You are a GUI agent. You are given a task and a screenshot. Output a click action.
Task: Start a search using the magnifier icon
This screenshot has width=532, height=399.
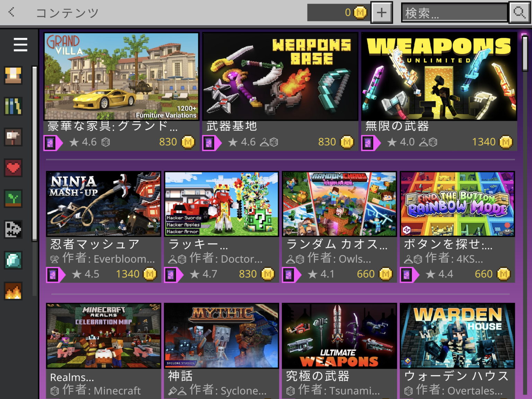[x=519, y=13]
